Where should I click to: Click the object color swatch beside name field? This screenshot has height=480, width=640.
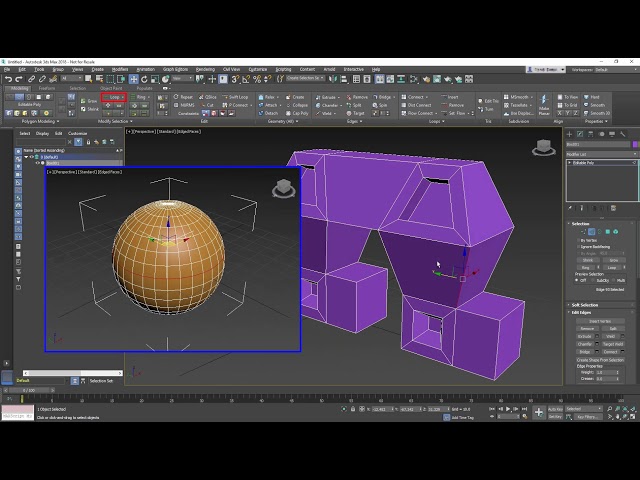[635, 144]
